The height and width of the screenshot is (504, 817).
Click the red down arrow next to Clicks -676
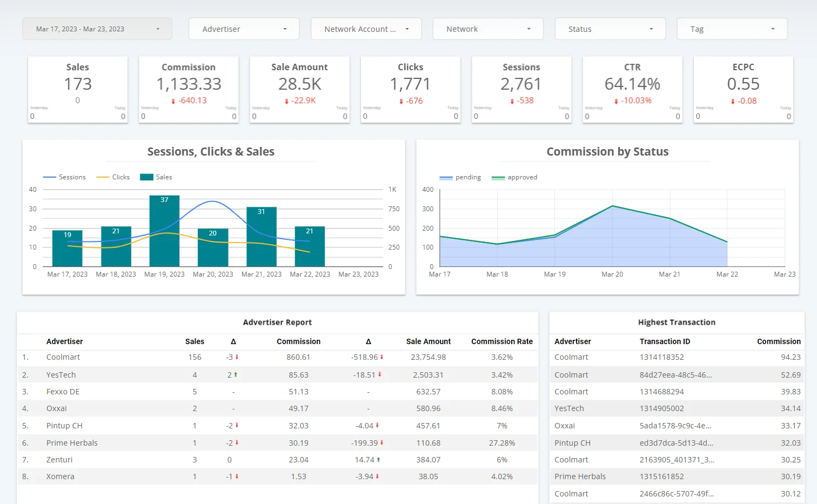click(401, 102)
